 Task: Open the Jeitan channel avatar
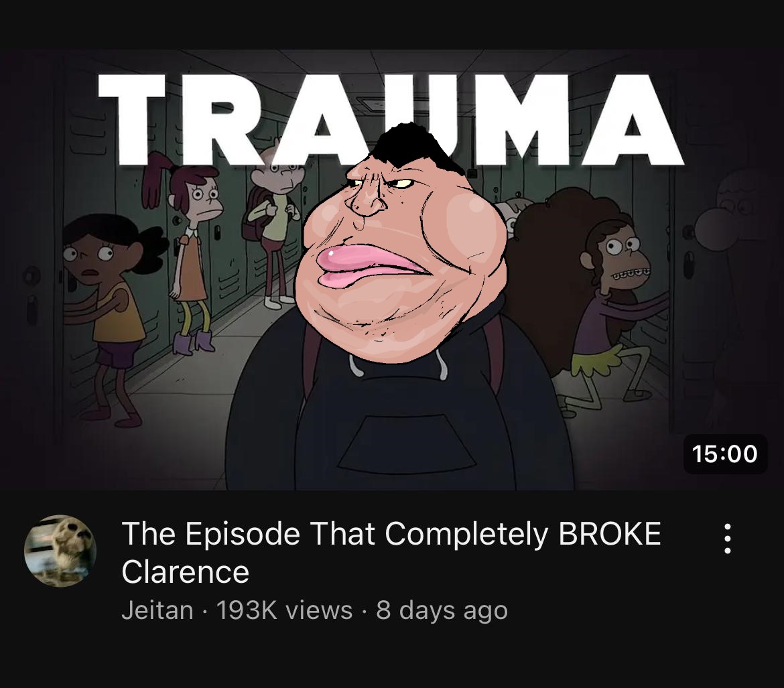coord(60,551)
